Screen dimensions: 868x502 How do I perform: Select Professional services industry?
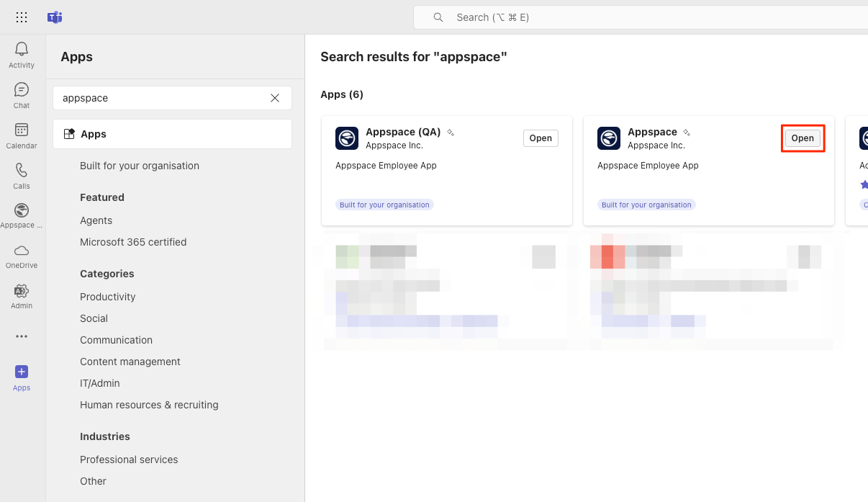tap(129, 460)
